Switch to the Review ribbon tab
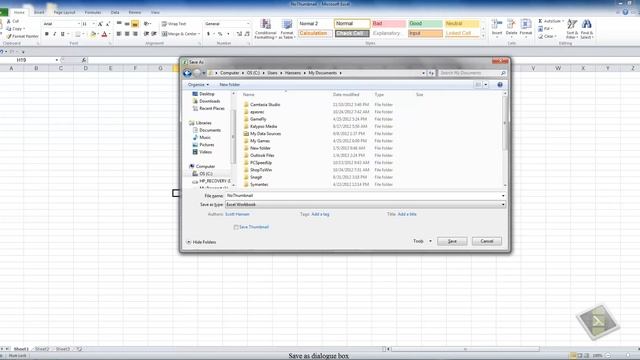The width and height of the screenshot is (640, 360). [x=135, y=13]
